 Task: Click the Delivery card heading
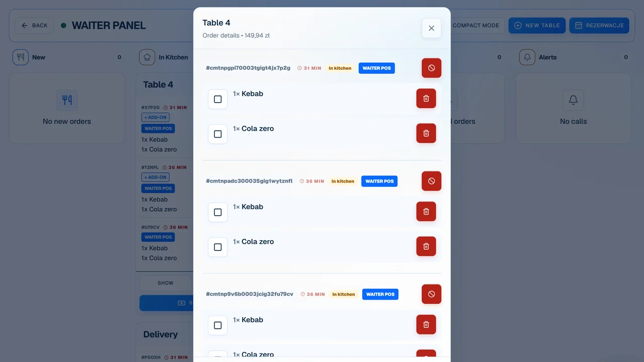[160, 334]
